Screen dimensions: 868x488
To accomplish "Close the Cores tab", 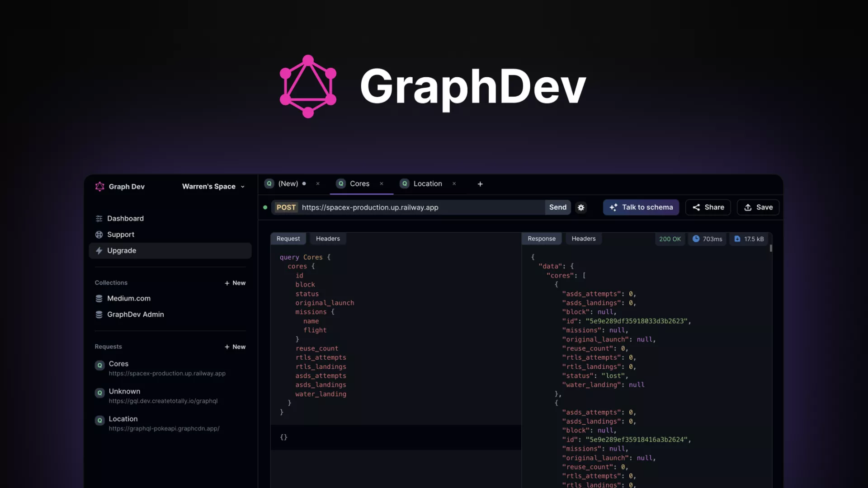I will click(x=382, y=184).
